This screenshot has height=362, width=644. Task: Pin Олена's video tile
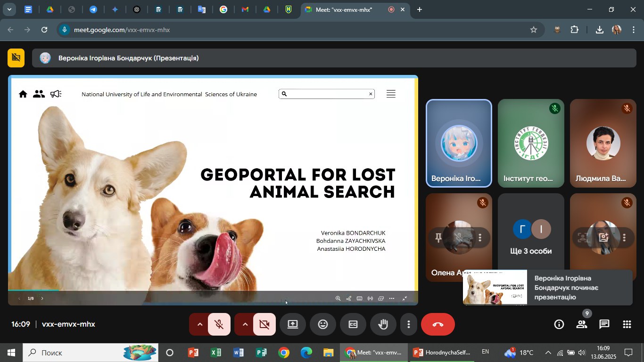[x=438, y=238]
